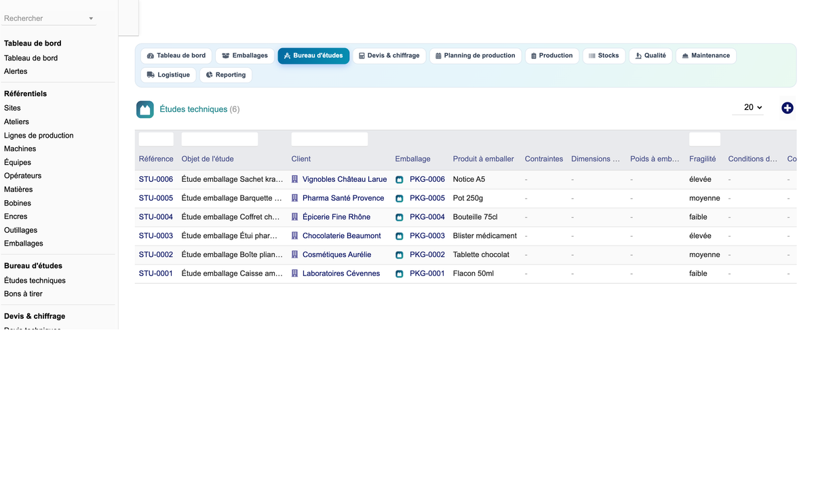Sort by Produit à emballer column header
The image size is (814, 504).
(484, 159)
